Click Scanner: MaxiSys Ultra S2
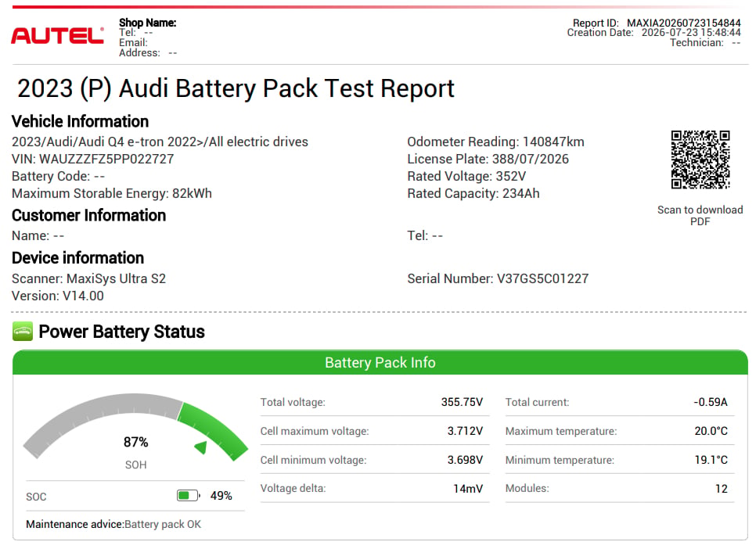 click(88, 278)
